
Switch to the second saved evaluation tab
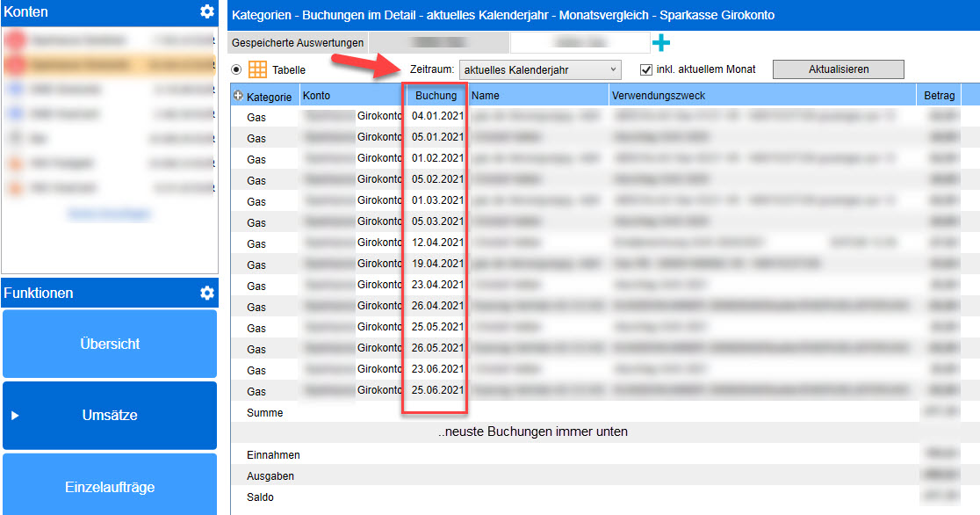coord(579,42)
